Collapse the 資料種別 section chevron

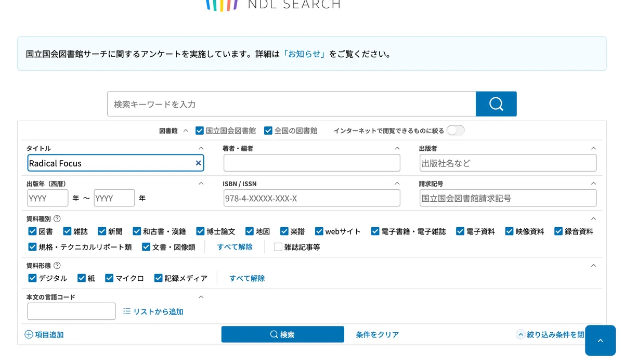pyautogui.click(x=593, y=219)
